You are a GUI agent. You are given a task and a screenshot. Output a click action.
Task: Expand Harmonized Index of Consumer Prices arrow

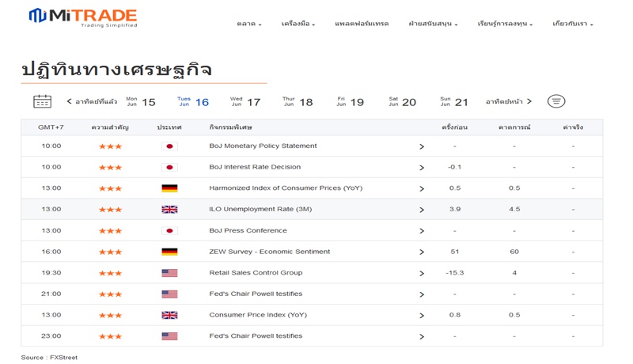(421, 188)
